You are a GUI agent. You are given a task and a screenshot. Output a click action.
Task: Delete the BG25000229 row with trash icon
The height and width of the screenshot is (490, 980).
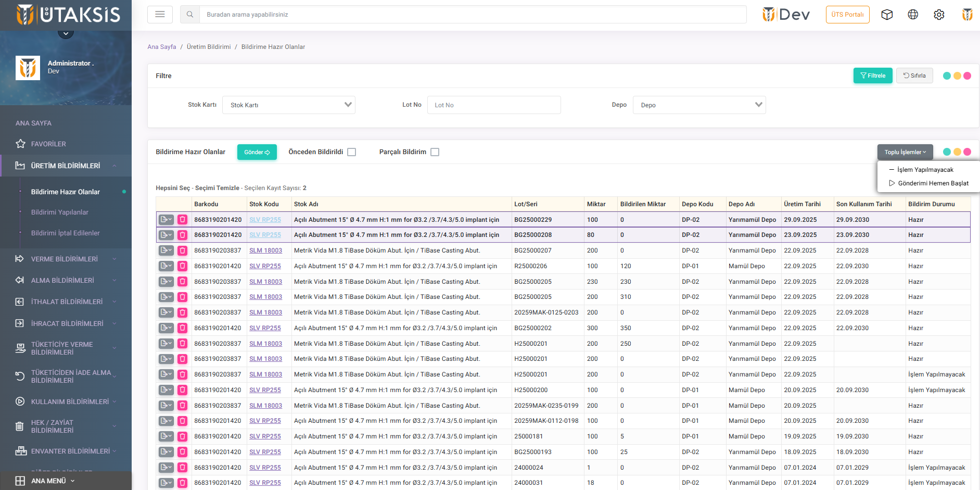(183, 220)
